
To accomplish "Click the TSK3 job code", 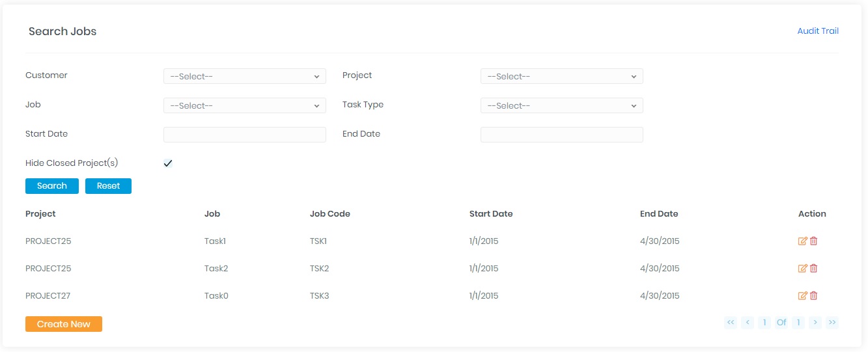I will (x=320, y=296).
